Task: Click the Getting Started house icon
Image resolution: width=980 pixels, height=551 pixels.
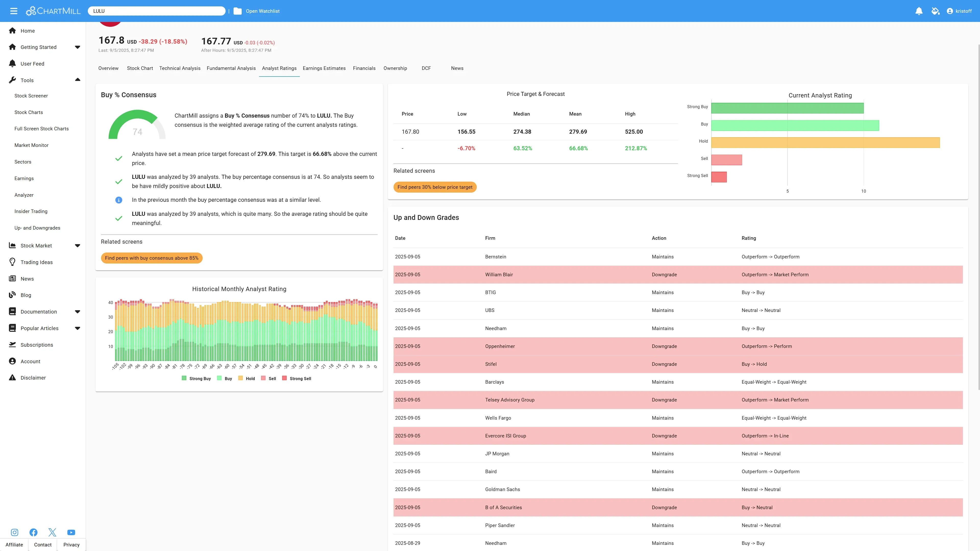Action: coord(13,47)
